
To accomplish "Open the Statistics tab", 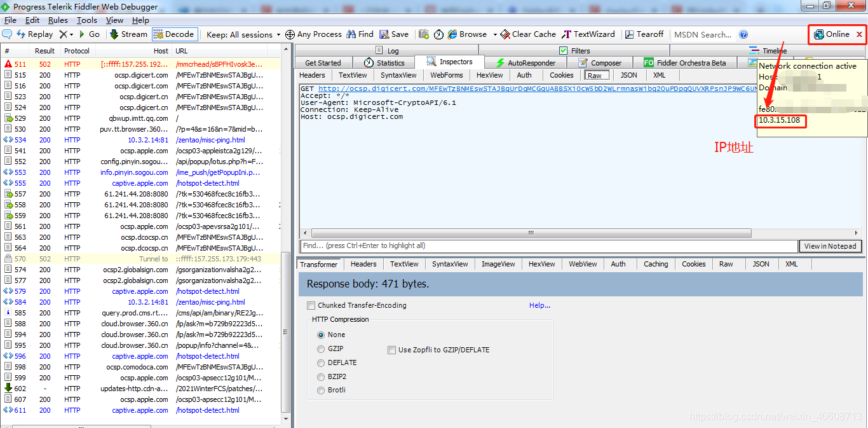I will (x=384, y=62).
